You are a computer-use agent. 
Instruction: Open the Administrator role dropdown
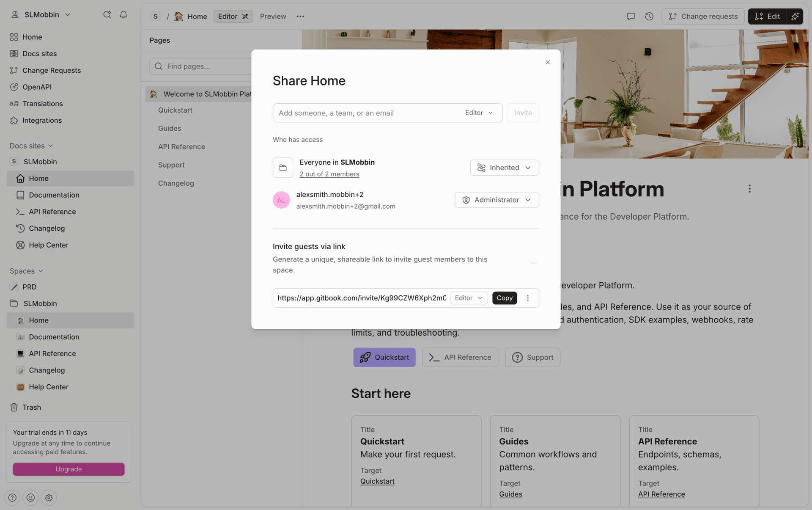click(497, 200)
